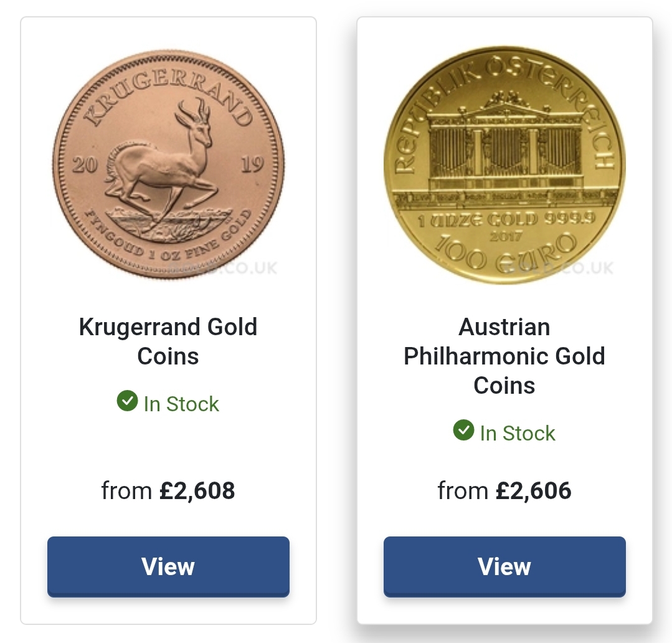
Task: Click the 100 EURO text on Philharmonic coin
Action: [x=506, y=254]
